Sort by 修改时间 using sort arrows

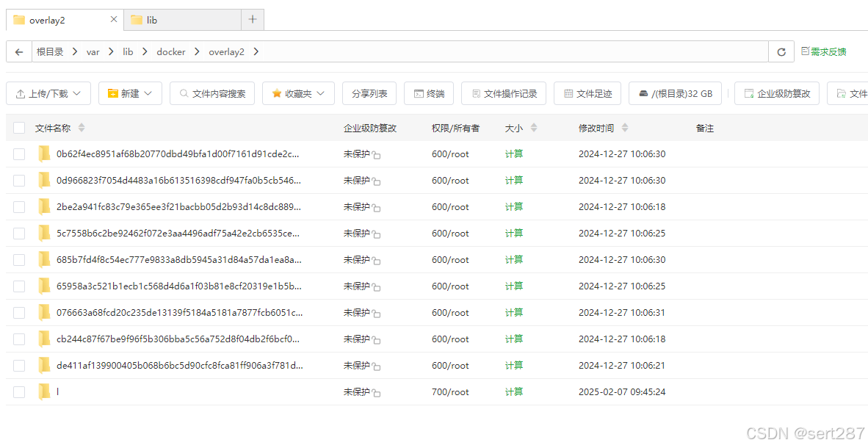[x=625, y=128]
